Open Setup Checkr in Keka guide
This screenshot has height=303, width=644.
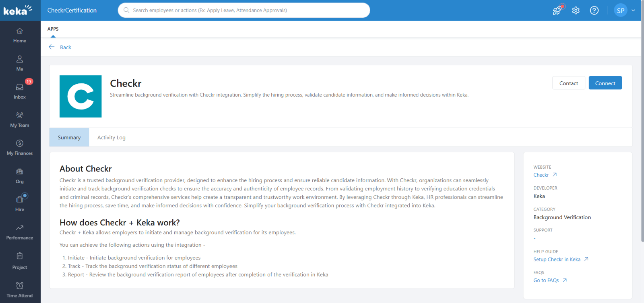pos(561,259)
